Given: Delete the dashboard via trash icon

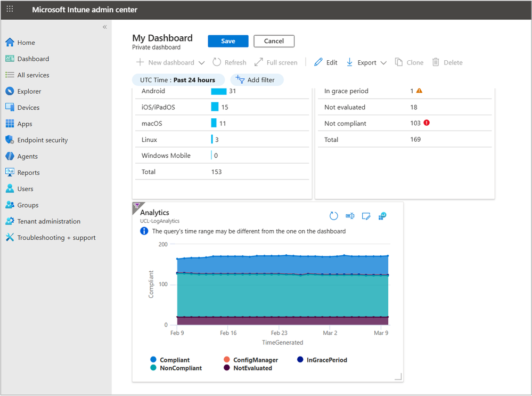Looking at the screenshot, I should [436, 62].
